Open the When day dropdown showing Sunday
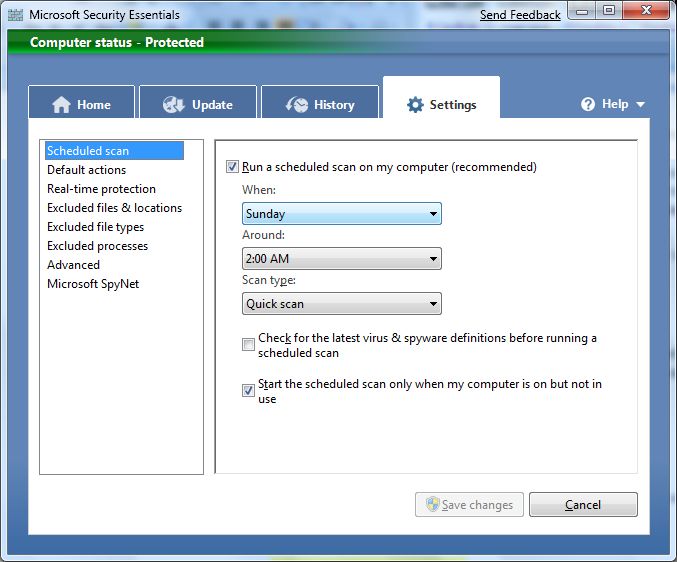Screen dimensions: 677x562 pos(342,214)
